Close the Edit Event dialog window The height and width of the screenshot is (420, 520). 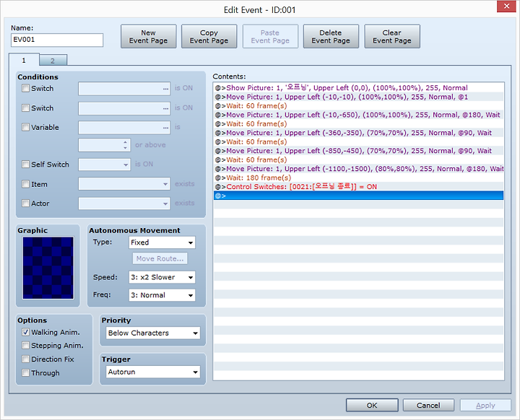506,6
